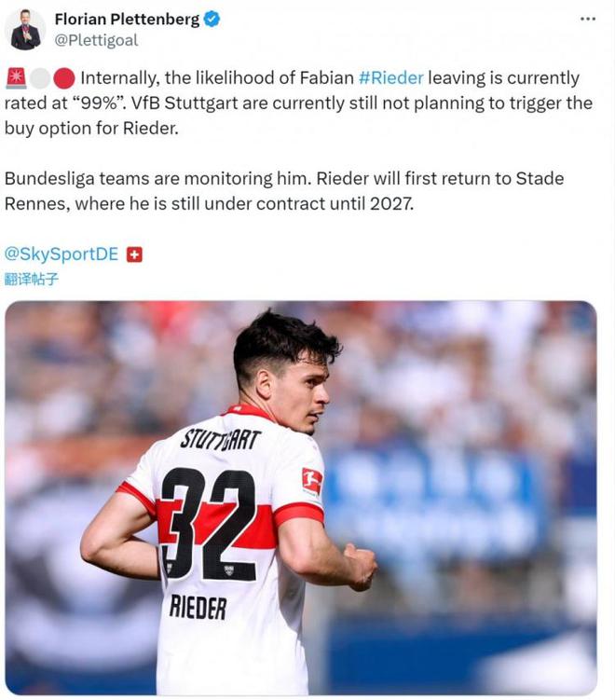Click the Bundesliga badge on the sleeve
This screenshot has height=700, width=615.
(312, 481)
